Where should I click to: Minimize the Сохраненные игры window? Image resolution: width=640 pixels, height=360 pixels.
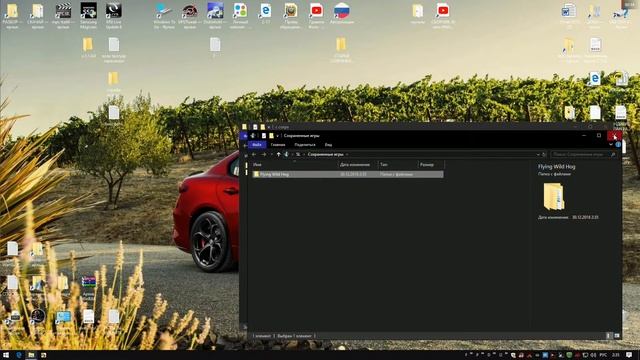point(584,136)
